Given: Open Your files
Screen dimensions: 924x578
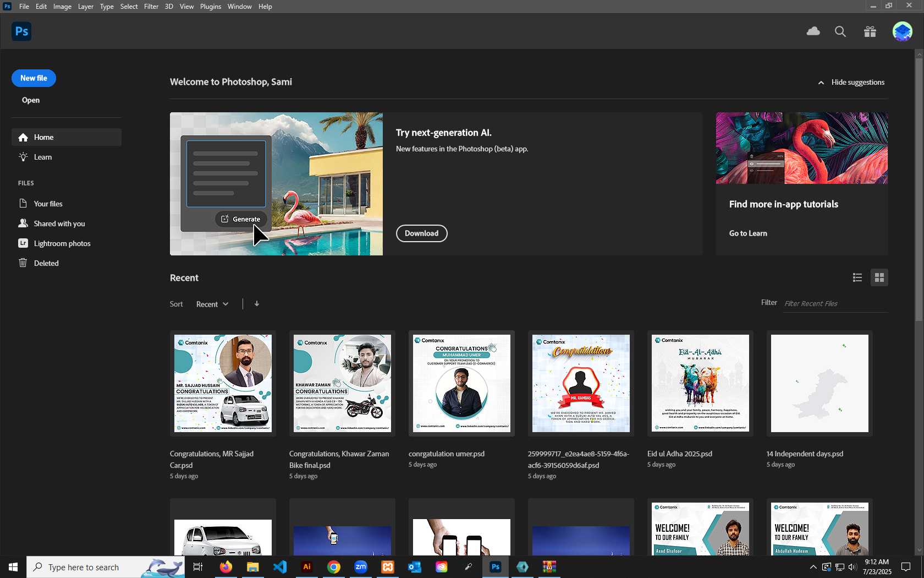Looking at the screenshot, I should (x=67, y=204).
